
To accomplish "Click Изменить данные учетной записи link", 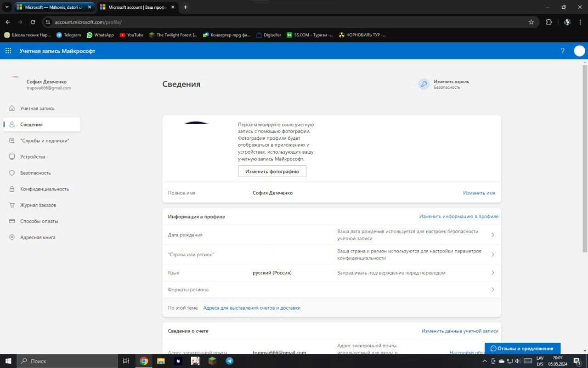I will (x=460, y=331).
